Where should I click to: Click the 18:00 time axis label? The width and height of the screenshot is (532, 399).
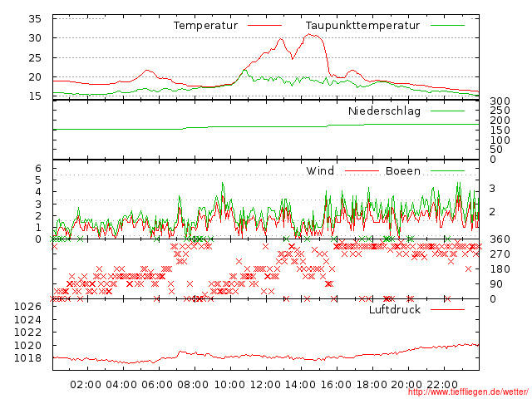tap(372, 385)
